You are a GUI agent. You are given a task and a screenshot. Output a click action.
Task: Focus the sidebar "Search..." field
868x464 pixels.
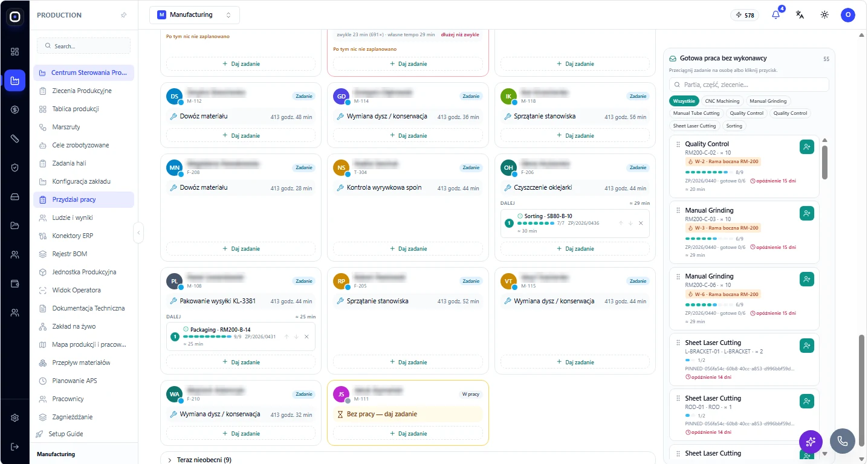pos(83,46)
